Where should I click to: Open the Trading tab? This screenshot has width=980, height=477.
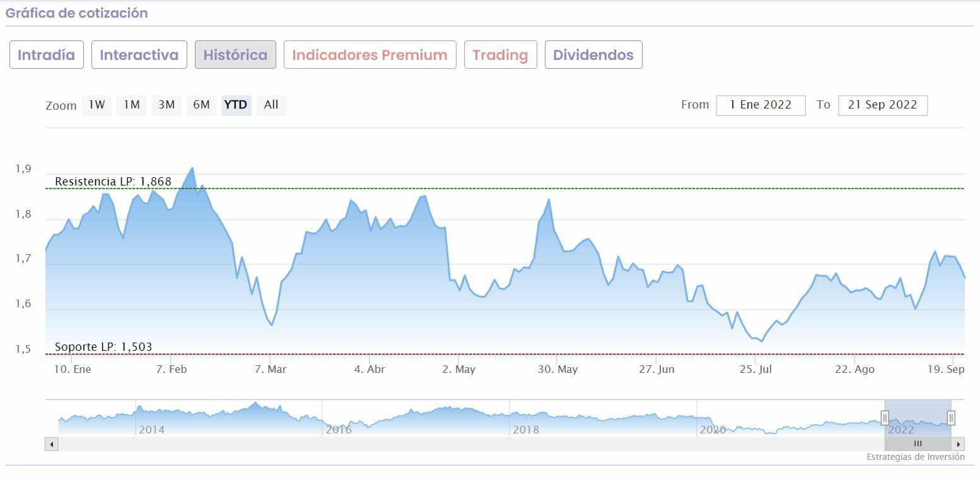500,55
